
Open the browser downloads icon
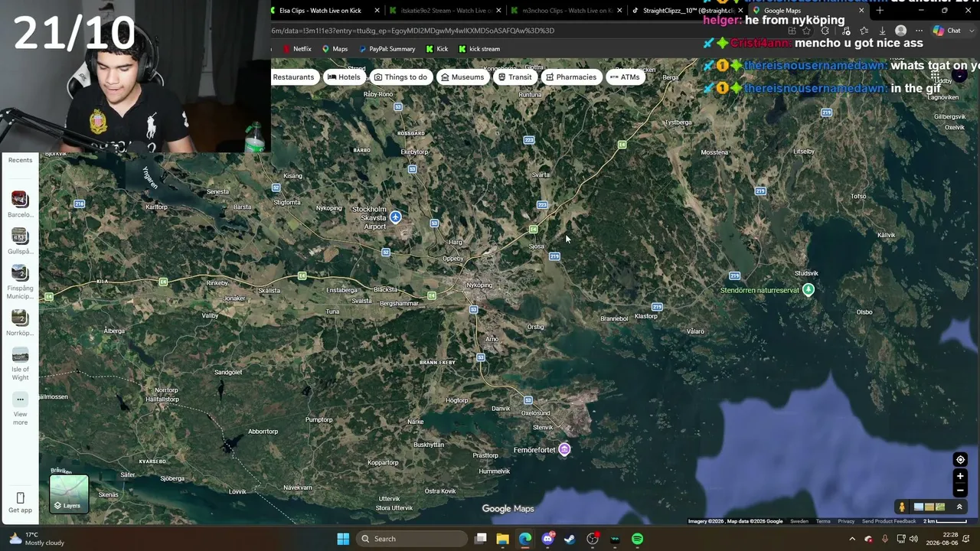tap(882, 31)
